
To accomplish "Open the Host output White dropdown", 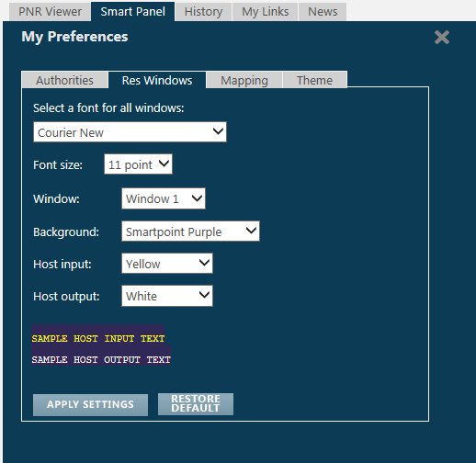I will [167, 296].
